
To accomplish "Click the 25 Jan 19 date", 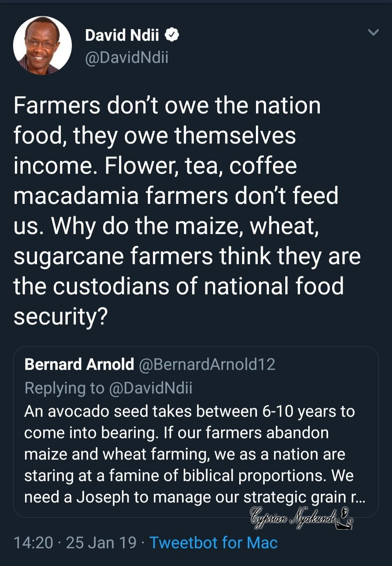I will [101, 543].
